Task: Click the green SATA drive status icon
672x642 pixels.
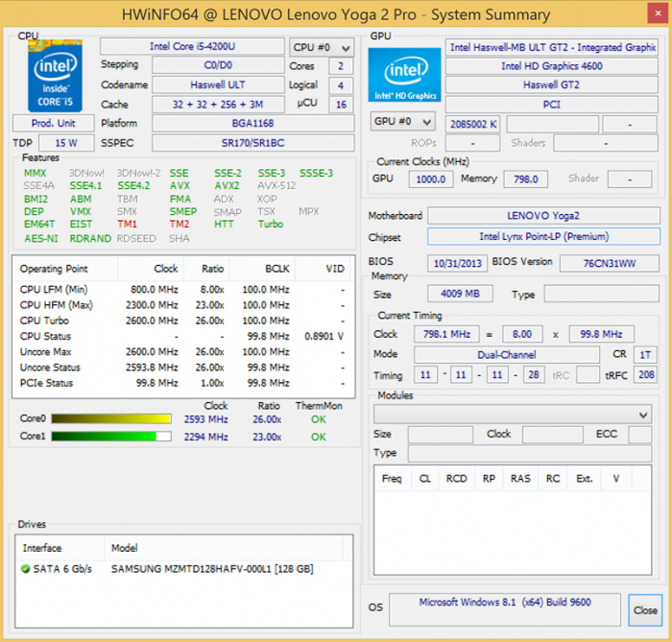Action: coord(26,569)
